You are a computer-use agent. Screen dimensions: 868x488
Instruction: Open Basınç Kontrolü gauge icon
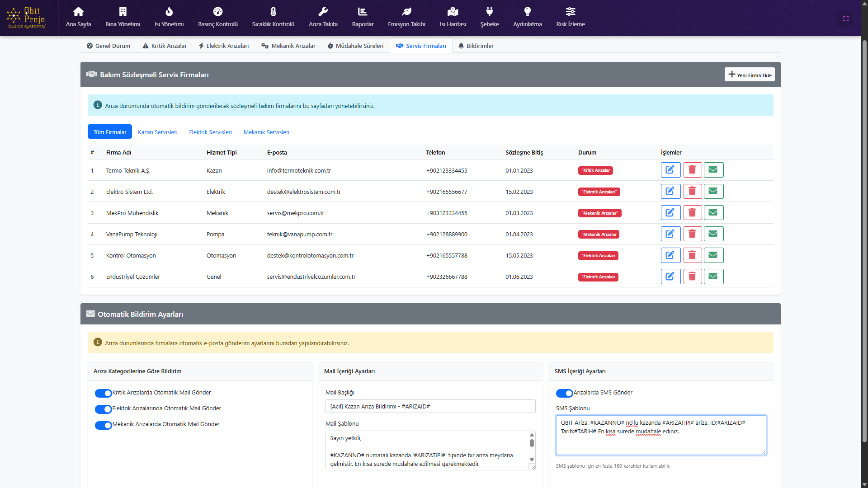pos(217,12)
